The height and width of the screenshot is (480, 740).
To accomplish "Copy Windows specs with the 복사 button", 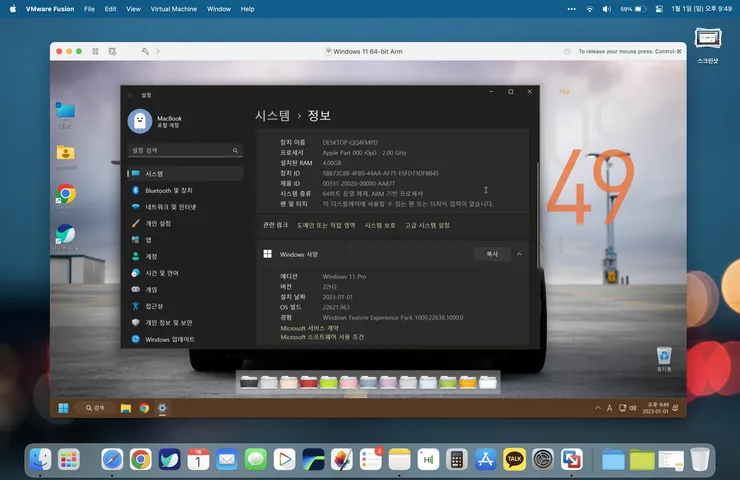I will click(x=492, y=254).
